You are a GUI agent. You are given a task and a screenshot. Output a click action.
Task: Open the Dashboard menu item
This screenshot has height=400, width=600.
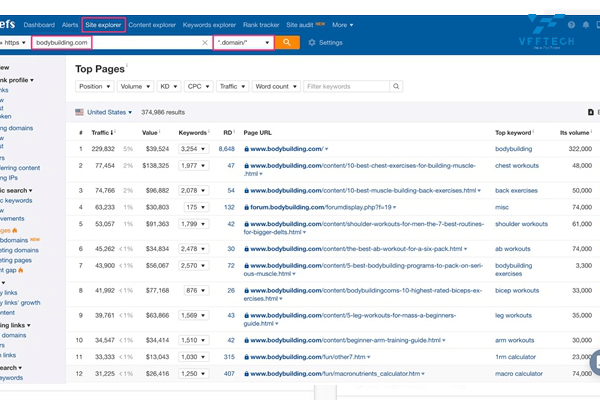pyautogui.click(x=39, y=25)
